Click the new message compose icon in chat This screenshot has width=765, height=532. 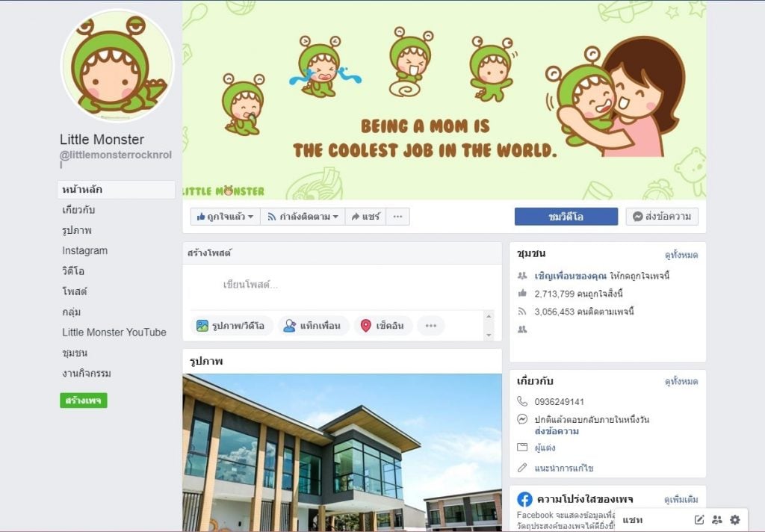(x=699, y=519)
